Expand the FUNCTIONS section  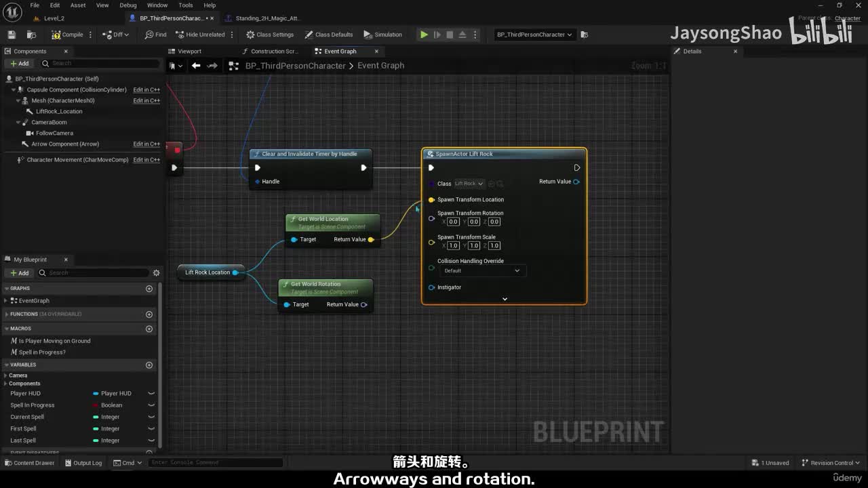point(7,314)
